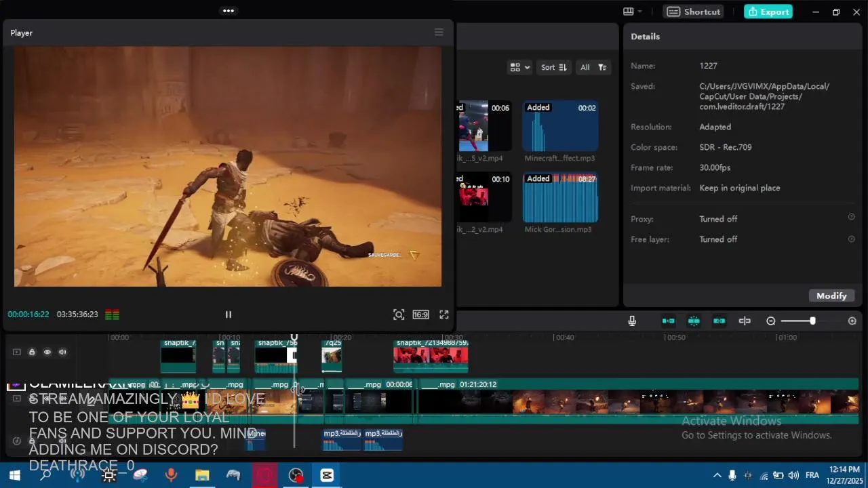The height and width of the screenshot is (488, 868).
Task: Lock the top video track
Action: (32, 352)
